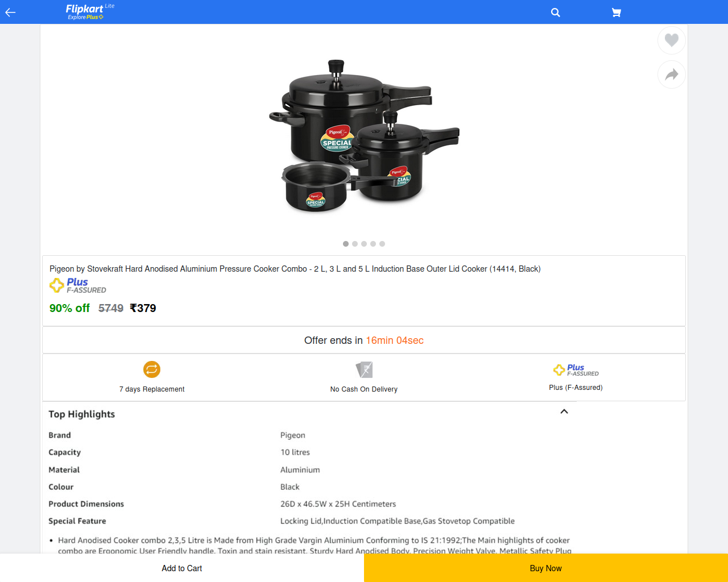
Task: Click the Add to Cart button
Action: tap(182, 568)
